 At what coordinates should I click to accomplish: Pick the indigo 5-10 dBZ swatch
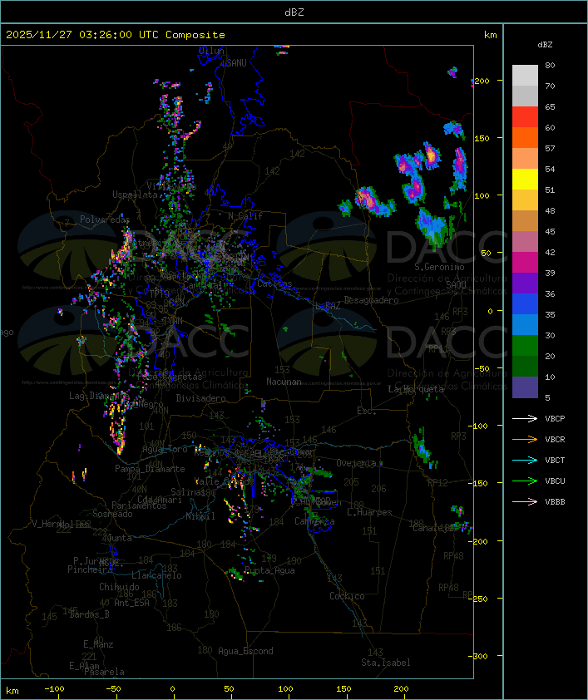pos(525,387)
